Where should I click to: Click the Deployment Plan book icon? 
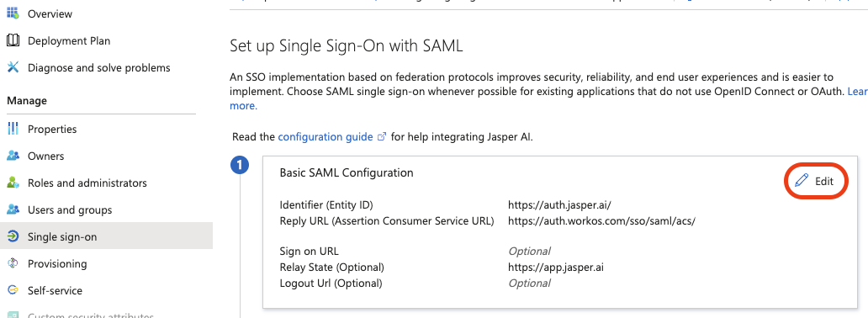click(x=13, y=40)
